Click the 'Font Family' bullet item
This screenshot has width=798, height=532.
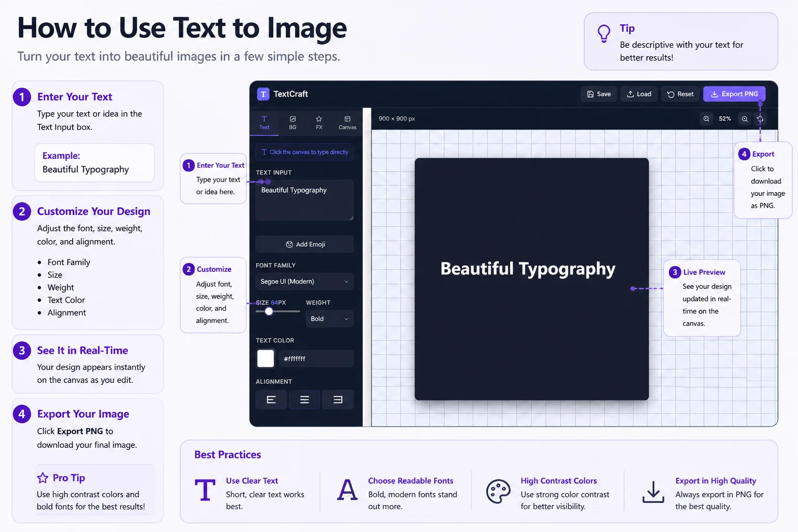[69, 262]
